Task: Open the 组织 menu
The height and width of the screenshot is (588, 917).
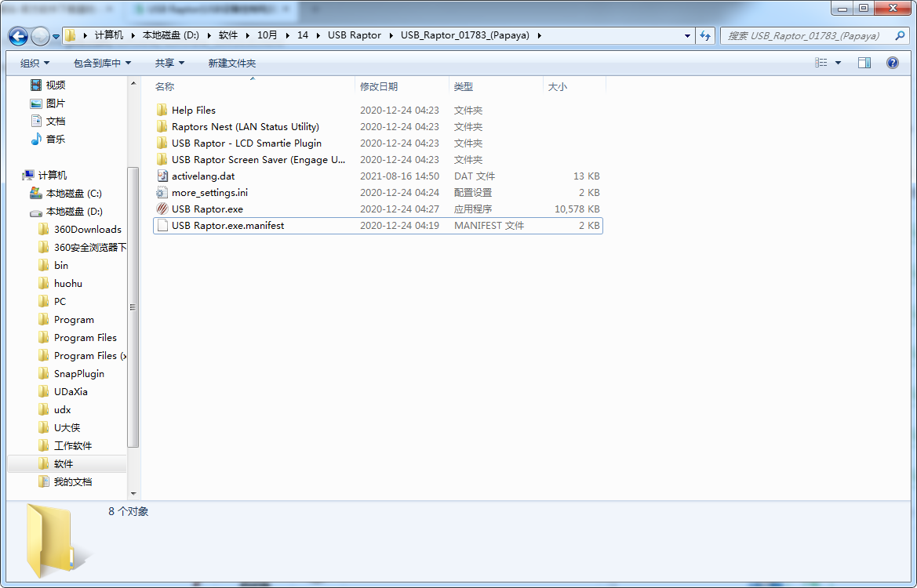Action: tap(35, 64)
